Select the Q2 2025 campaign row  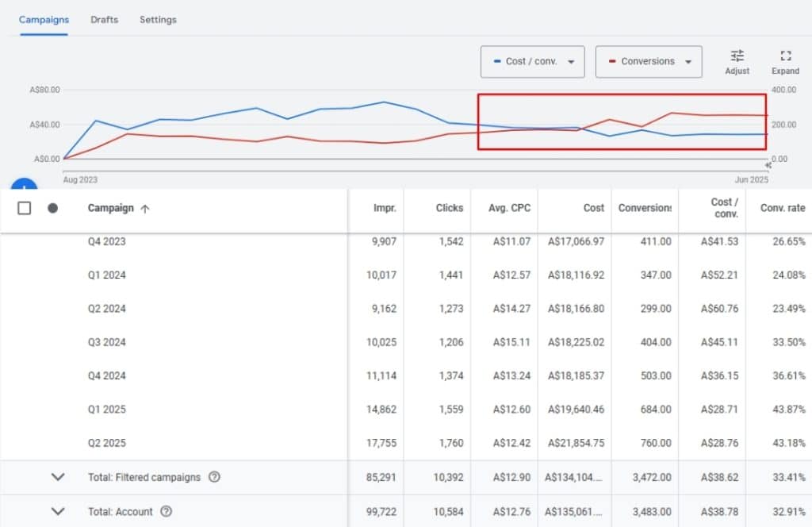pyautogui.click(x=106, y=443)
